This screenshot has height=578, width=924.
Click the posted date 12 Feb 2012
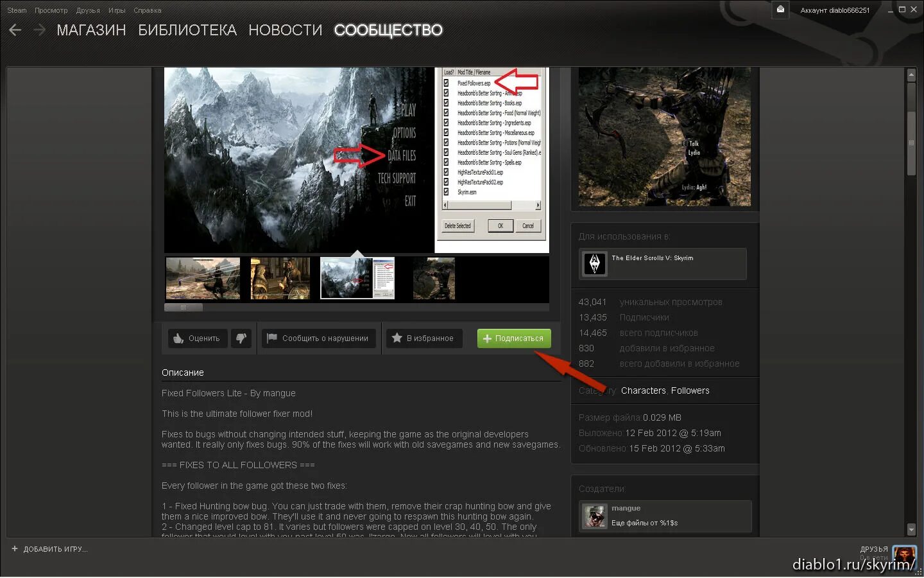click(x=673, y=433)
